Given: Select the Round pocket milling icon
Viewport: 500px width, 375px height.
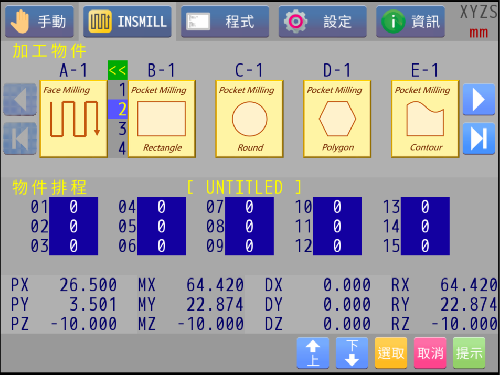Looking at the screenshot, I should pos(249,118).
